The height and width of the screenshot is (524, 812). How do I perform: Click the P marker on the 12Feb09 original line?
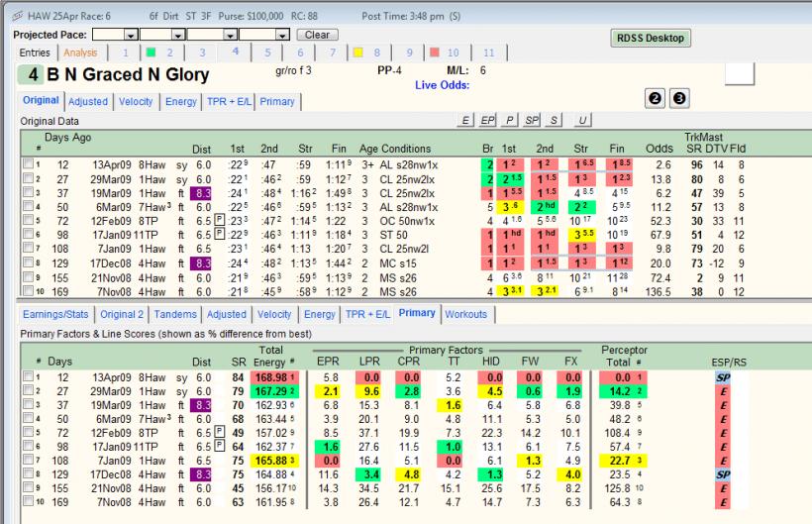(x=220, y=221)
